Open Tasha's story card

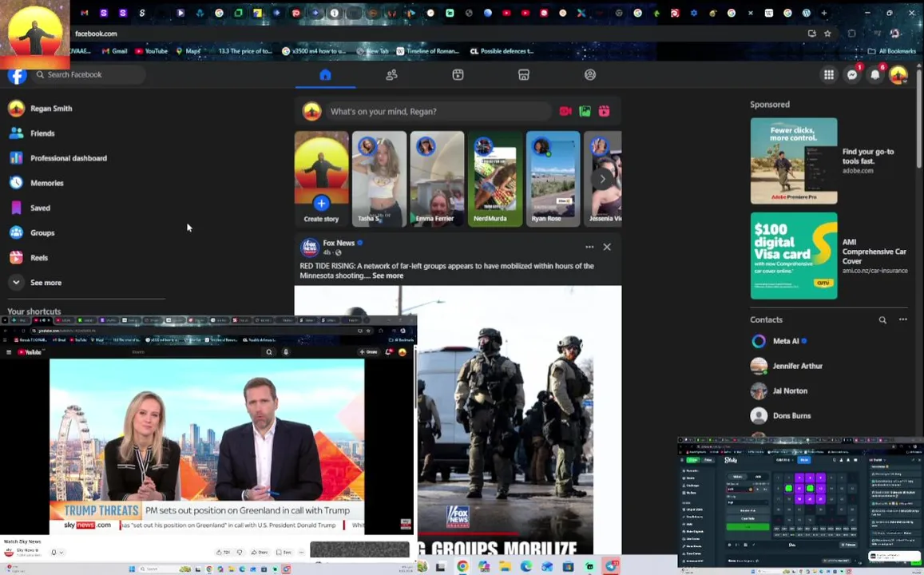[379, 179]
